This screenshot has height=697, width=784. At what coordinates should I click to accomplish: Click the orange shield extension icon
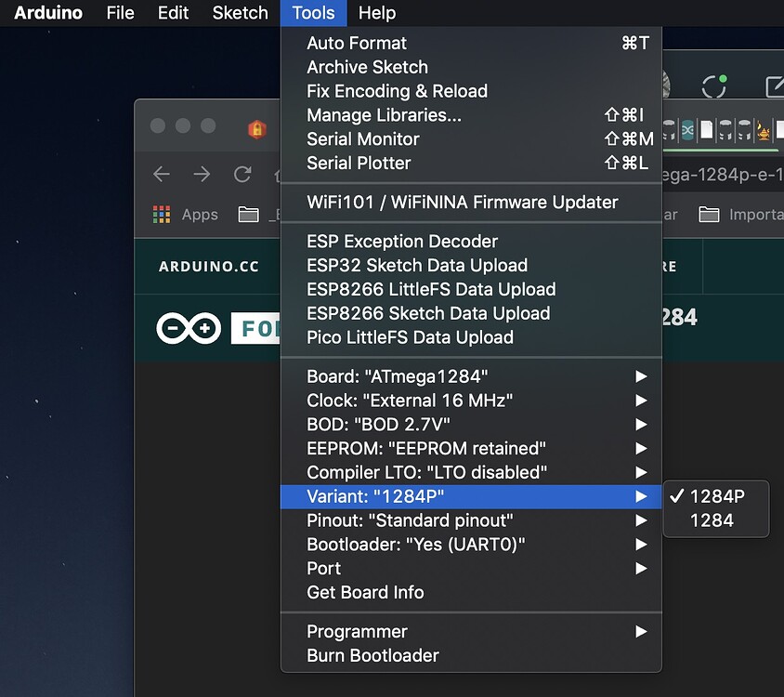(x=257, y=129)
